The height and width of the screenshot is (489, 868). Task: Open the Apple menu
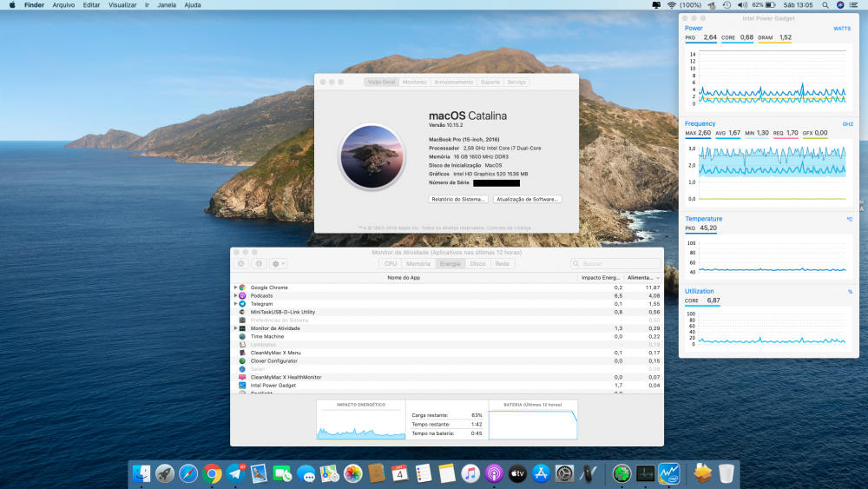pos(12,5)
